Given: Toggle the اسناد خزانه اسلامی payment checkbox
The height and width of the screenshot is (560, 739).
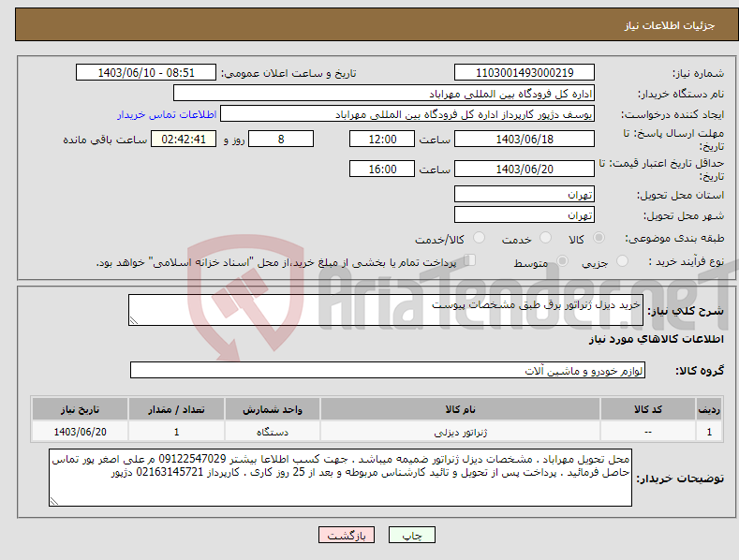Looking at the screenshot, I should [x=469, y=260].
